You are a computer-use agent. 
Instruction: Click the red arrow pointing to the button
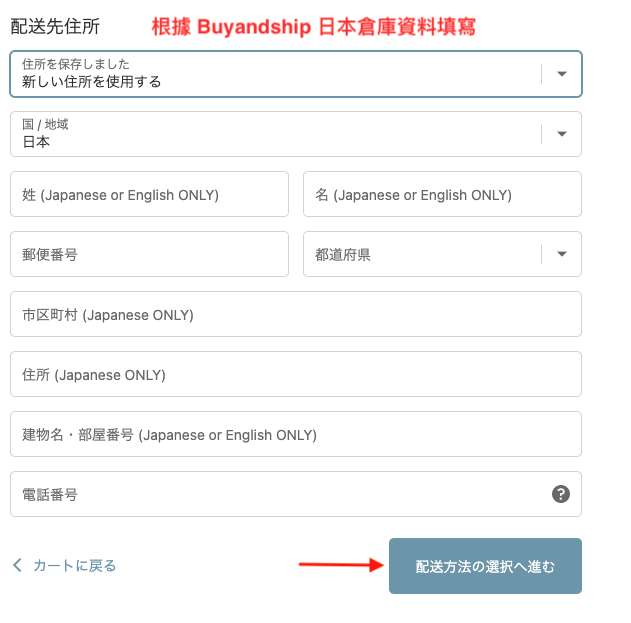(342, 565)
